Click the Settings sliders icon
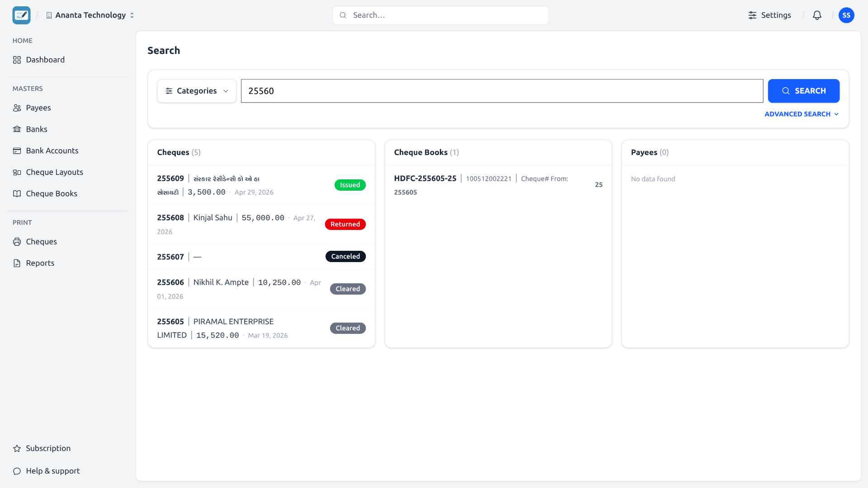The height and width of the screenshot is (488, 868). 752,15
